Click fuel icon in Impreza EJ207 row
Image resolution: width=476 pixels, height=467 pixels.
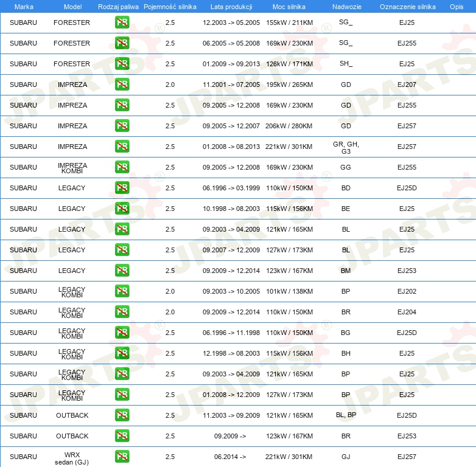tap(122, 85)
